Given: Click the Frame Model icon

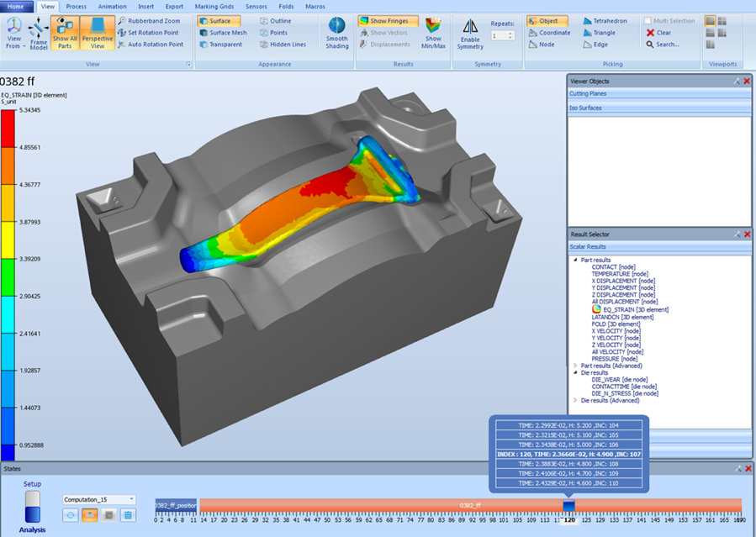Looking at the screenshot, I should (39, 34).
